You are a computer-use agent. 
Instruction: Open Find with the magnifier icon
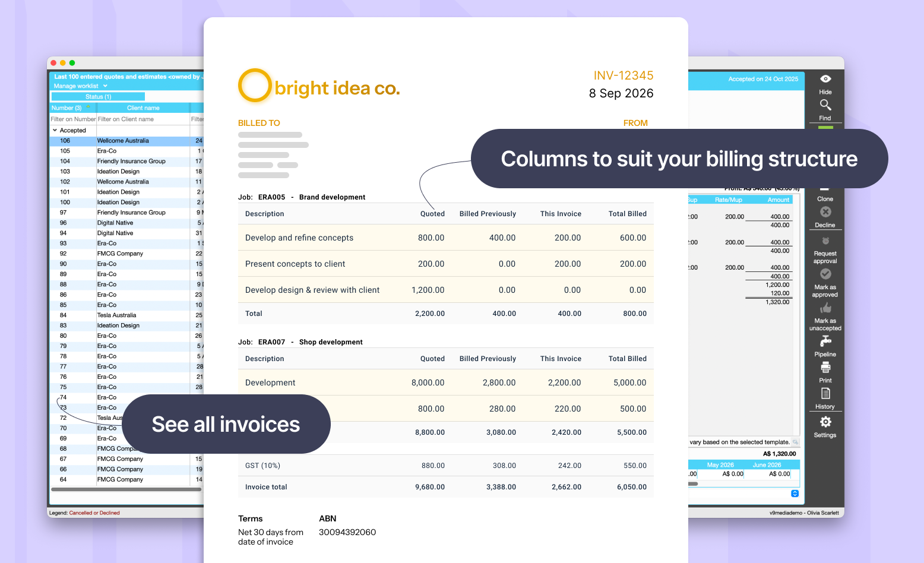coord(825,105)
